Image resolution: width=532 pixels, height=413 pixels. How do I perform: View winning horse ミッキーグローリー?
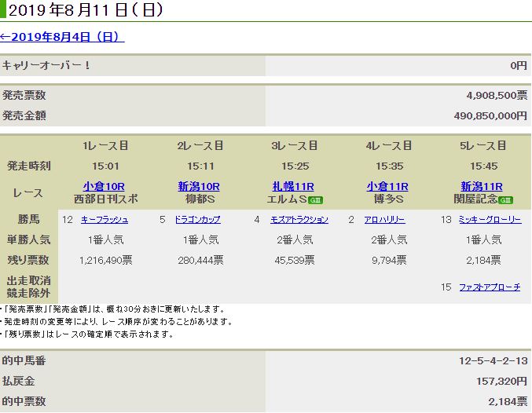[490, 220]
